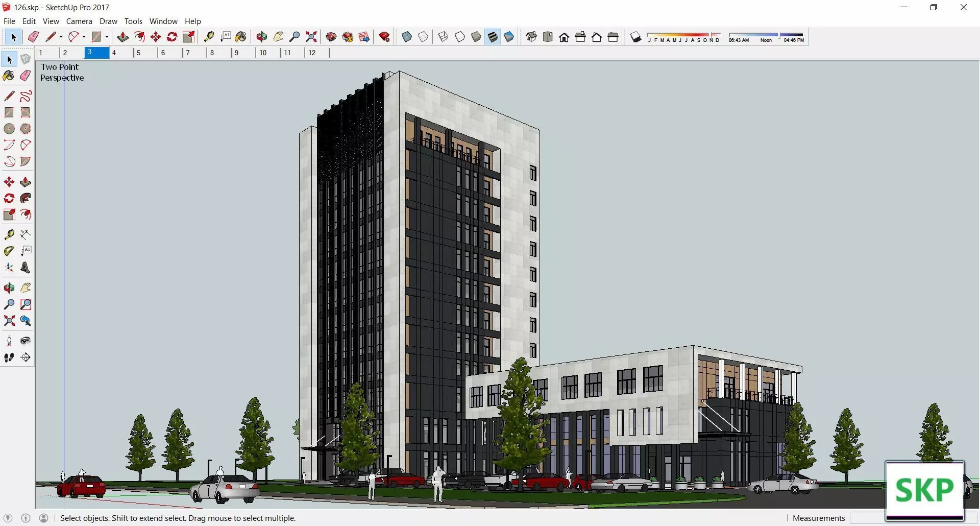Enable Hidden Line face style

[x=460, y=37]
